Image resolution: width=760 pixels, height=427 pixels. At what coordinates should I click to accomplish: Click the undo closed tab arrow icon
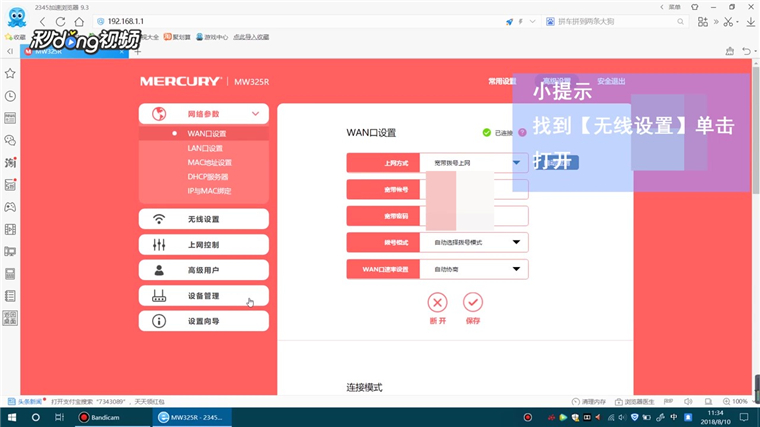[x=747, y=51]
